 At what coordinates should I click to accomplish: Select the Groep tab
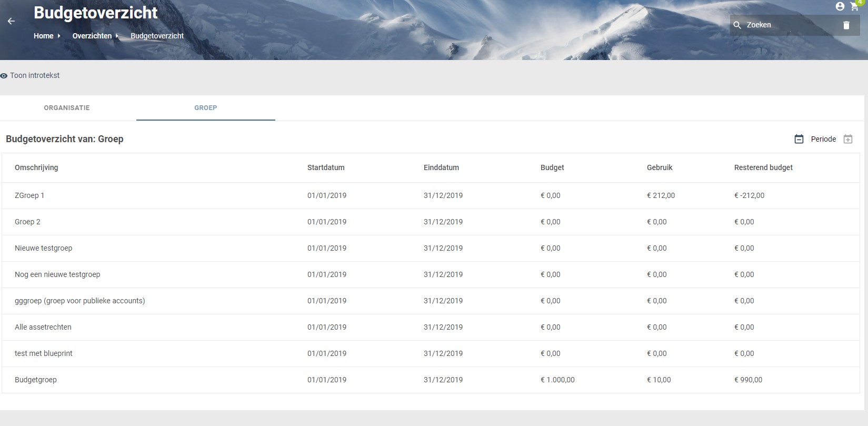[206, 107]
